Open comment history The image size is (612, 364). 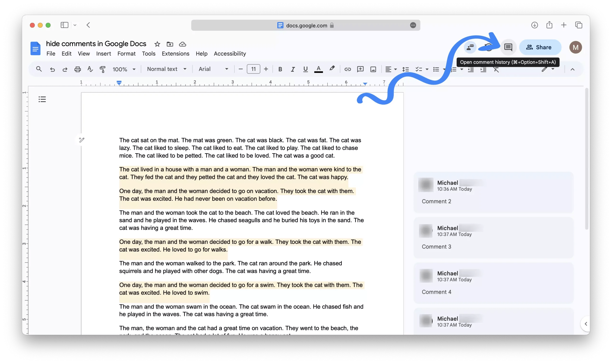508,47
